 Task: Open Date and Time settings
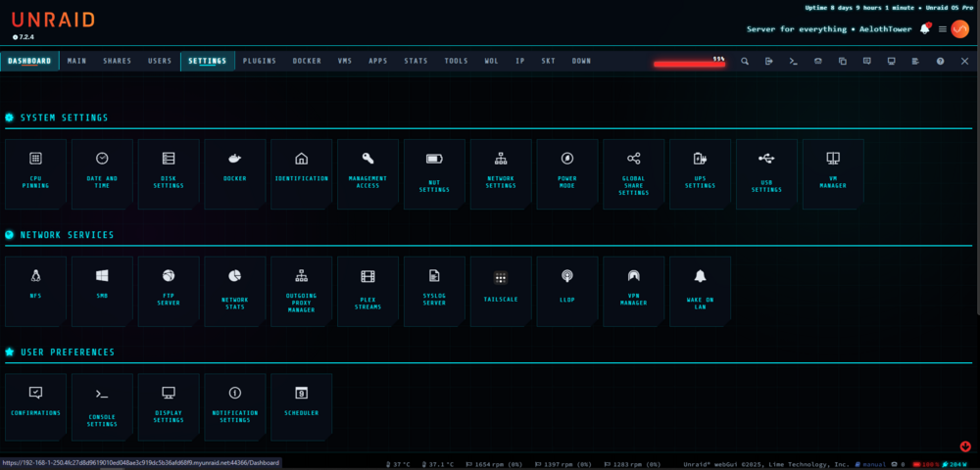[x=102, y=174]
